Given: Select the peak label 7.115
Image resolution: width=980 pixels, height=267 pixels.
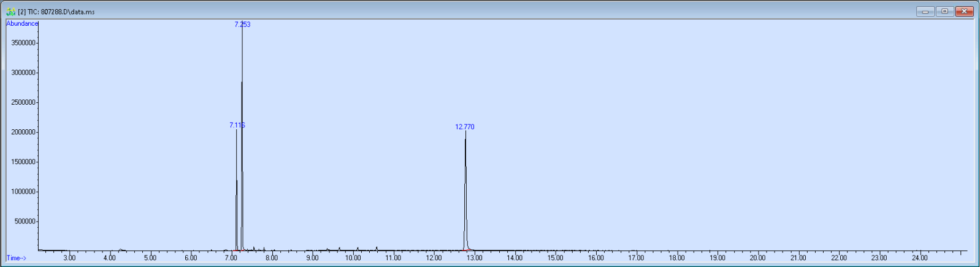Looking at the screenshot, I should 237,125.
